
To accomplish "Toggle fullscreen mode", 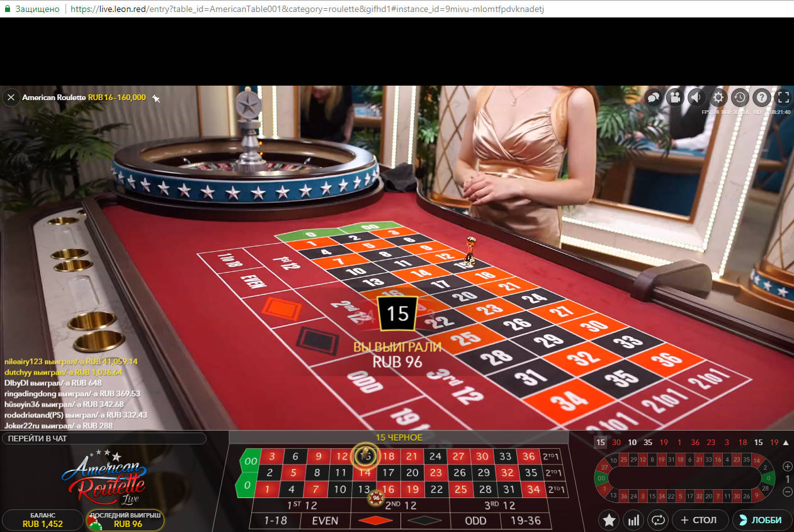I will 783,98.
